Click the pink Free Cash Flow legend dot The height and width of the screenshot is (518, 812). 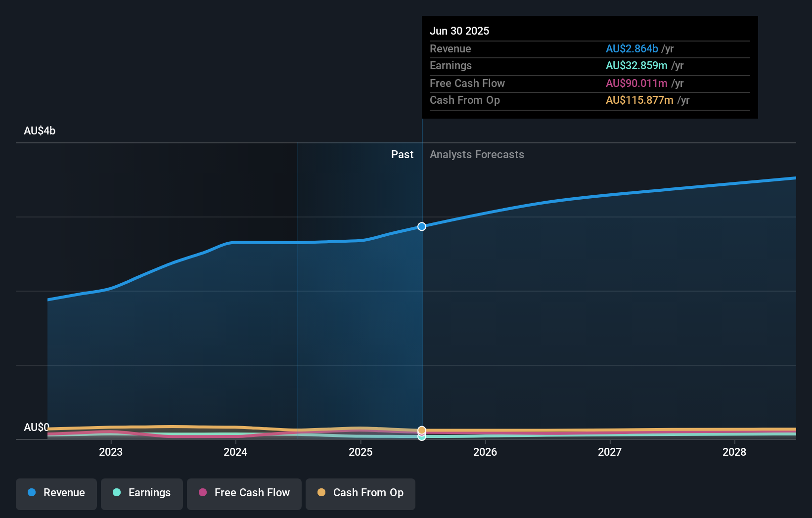(x=203, y=493)
